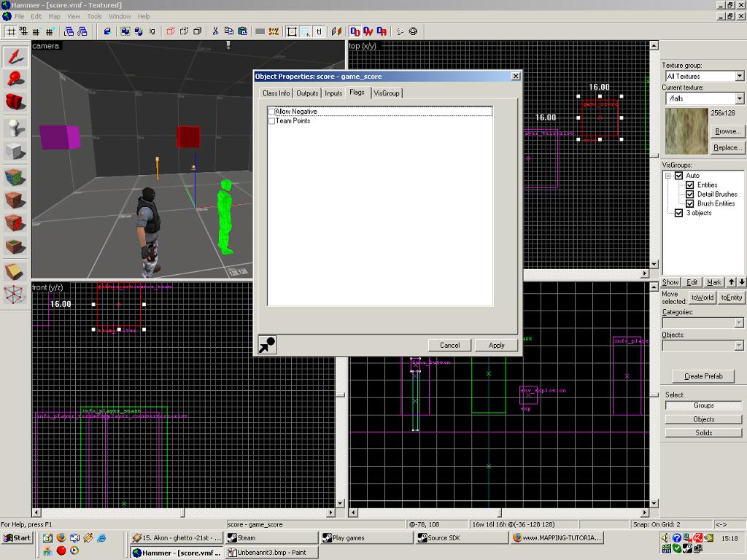Switch to the Class Info tab

(276, 93)
